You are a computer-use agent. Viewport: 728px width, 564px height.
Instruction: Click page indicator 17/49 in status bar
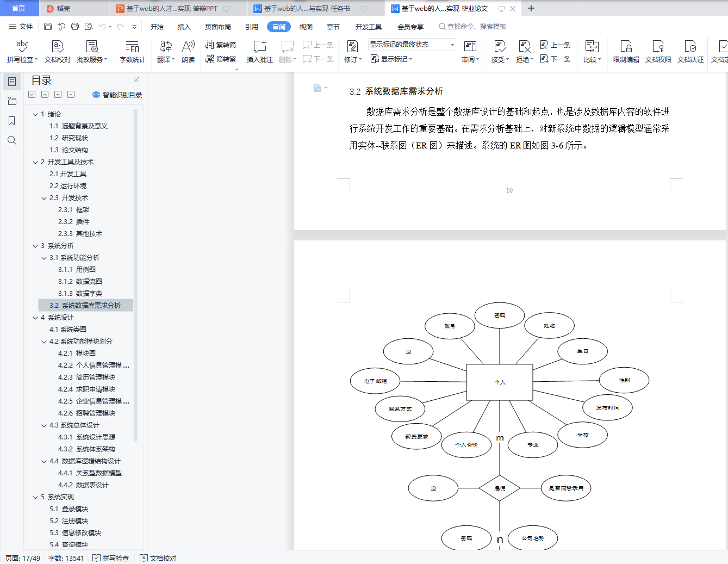click(22, 558)
